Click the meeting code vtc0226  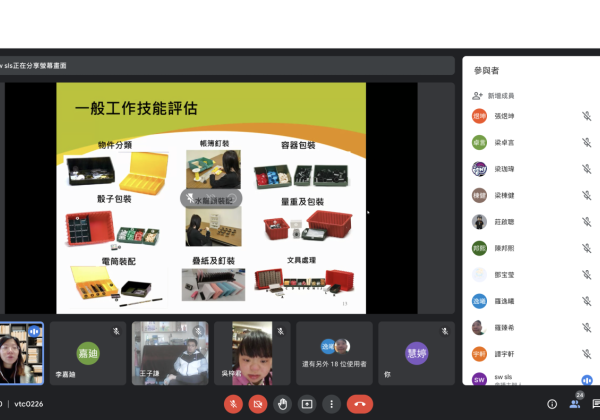29,404
